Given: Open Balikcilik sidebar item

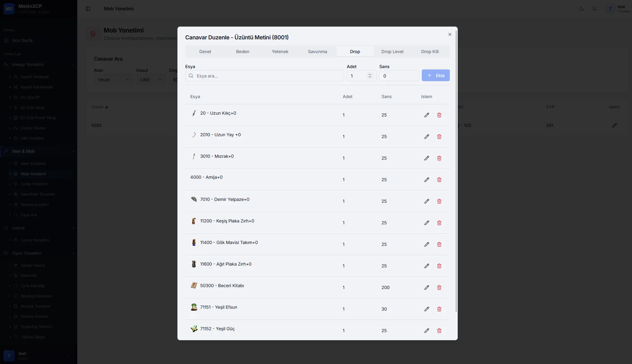Looking at the screenshot, I should tap(29, 276).
